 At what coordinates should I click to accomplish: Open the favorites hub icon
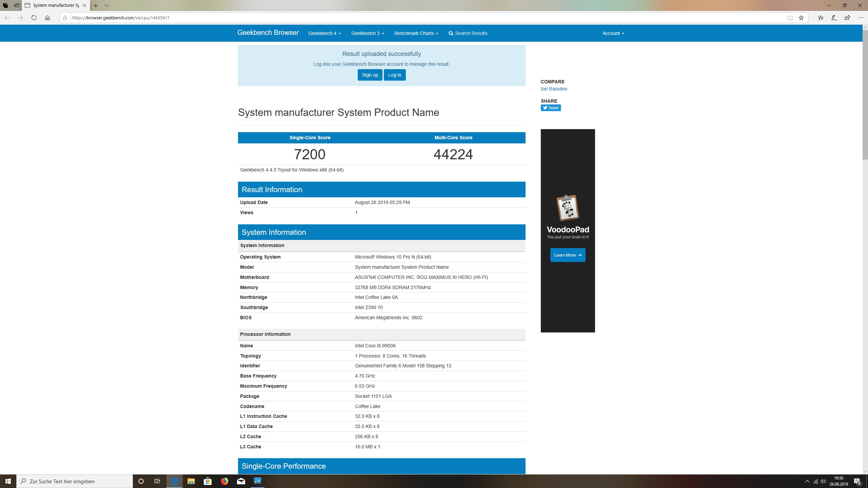821,18
